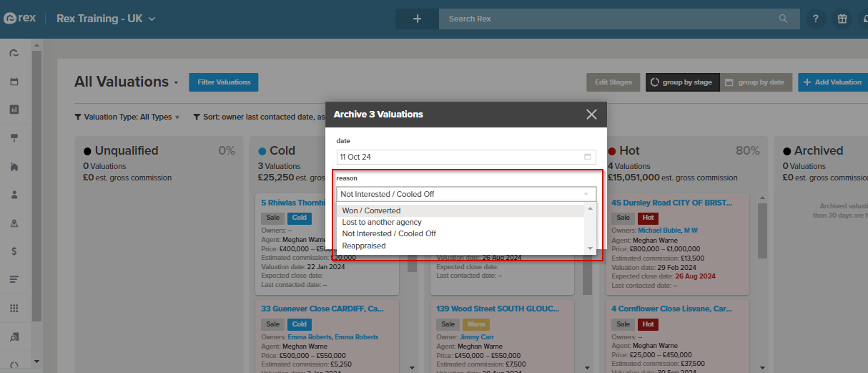Open the reason combo box
Viewport: 868px width, 373px height.
466,194
